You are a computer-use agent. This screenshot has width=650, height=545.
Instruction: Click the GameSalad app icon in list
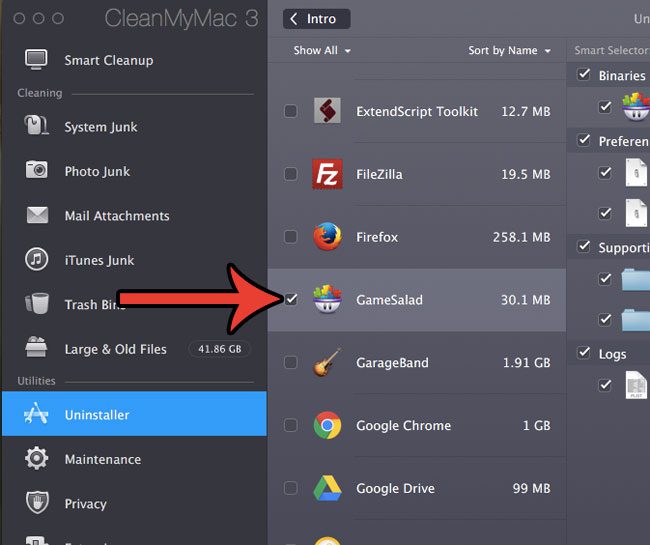(x=327, y=299)
